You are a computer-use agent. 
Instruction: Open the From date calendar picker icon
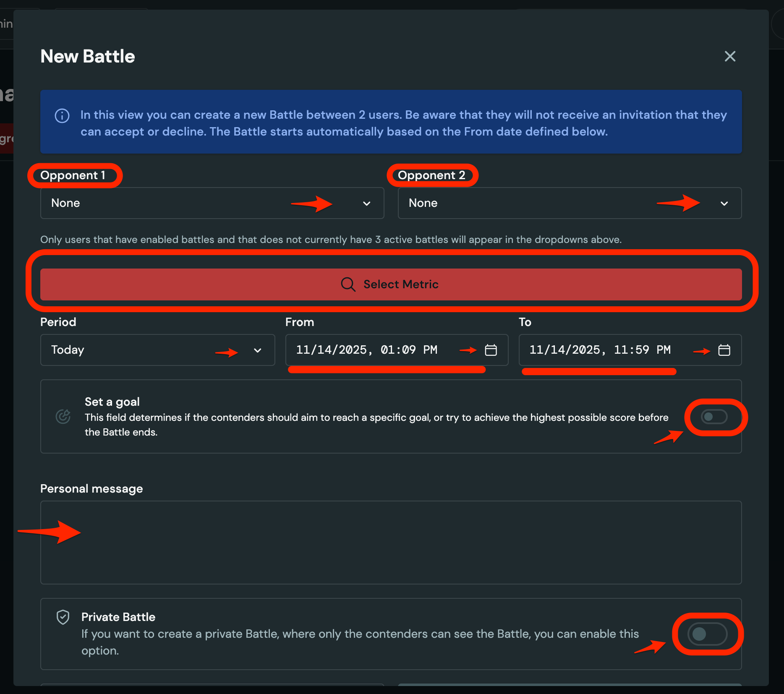491,350
